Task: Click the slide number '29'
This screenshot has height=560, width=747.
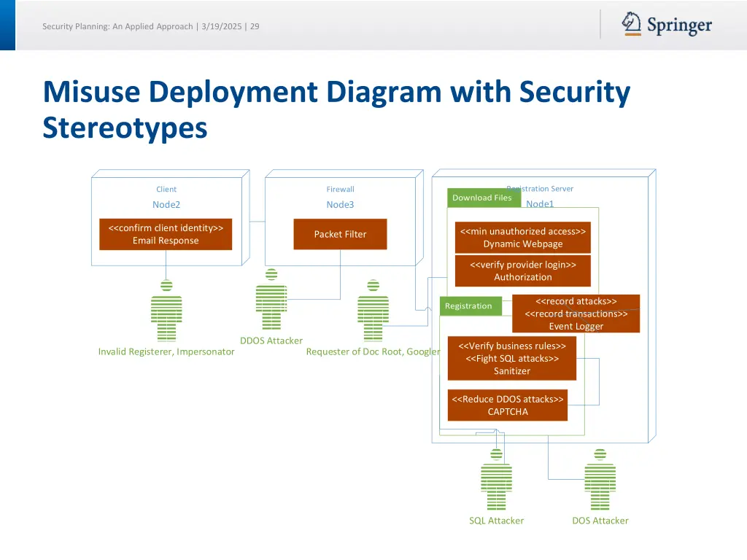Action: [255, 26]
